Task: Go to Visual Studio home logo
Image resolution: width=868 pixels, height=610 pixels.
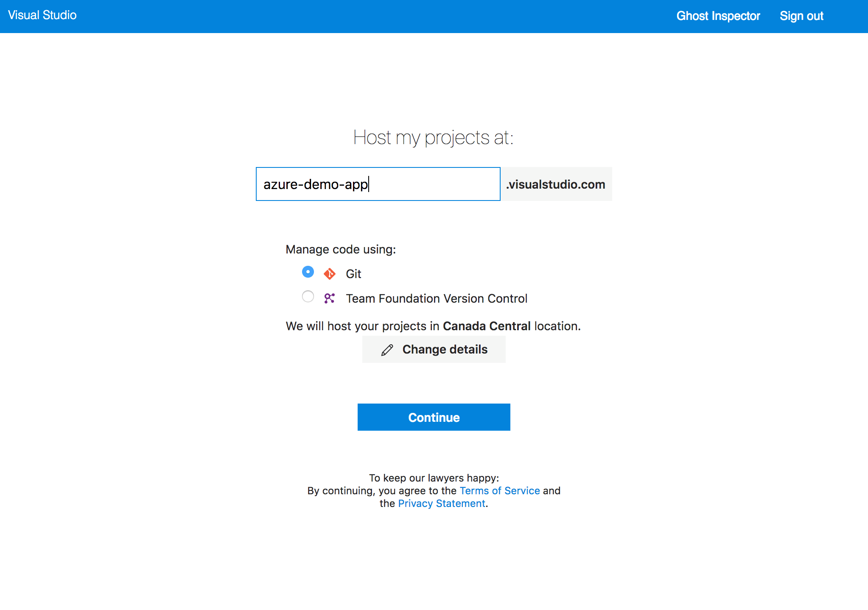Action: click(42, 15)
